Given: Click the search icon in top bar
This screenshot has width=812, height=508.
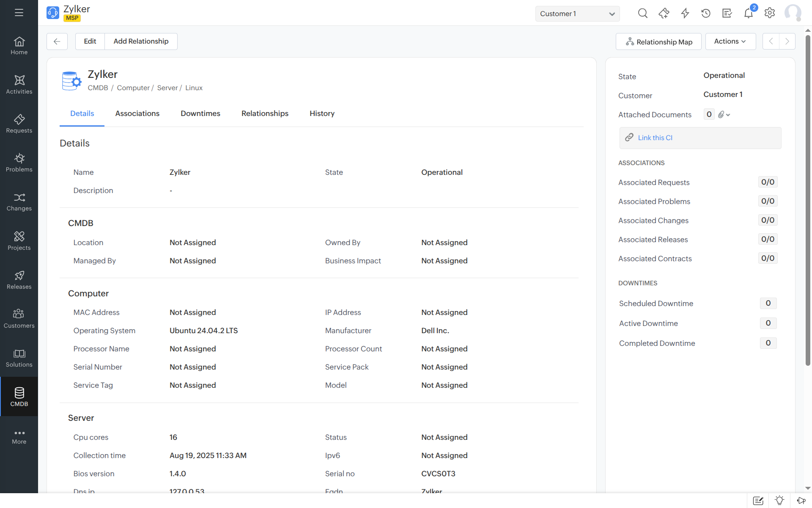Looking at the screenshot, I should click(x=642, y=13).
